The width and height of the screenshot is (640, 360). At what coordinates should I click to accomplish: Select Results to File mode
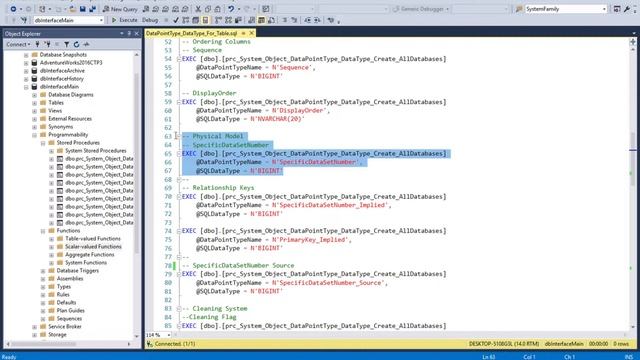point(271,20)
